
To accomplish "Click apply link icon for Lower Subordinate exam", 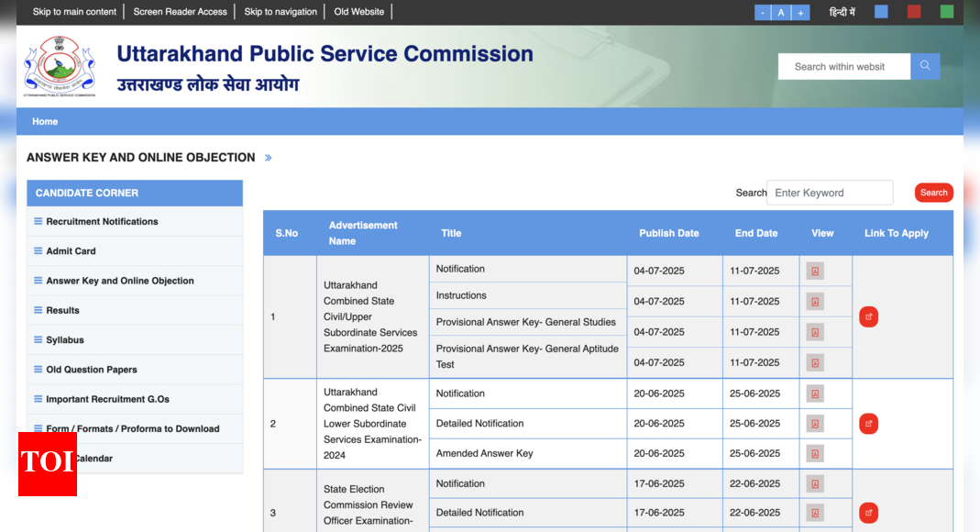I will point(868,424).
